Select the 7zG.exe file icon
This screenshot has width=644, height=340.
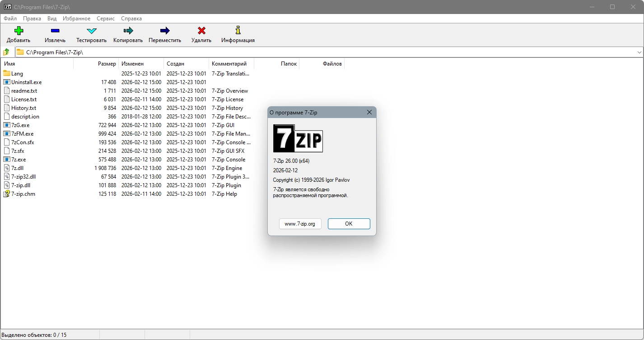tap(7, 125)
